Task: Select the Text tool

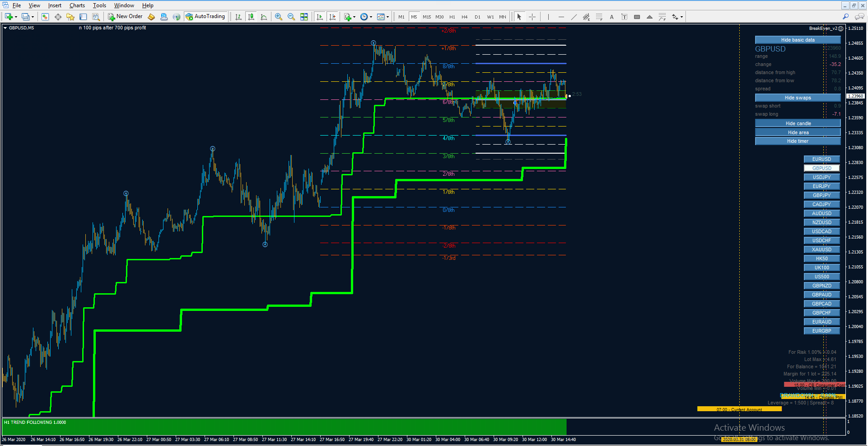Action: pos(611,17)
